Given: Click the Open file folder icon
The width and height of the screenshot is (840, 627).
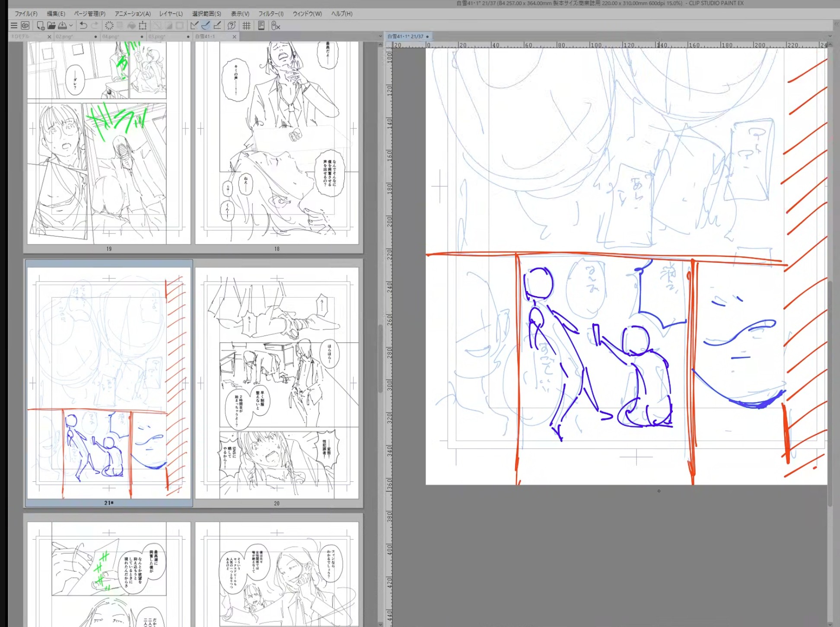Looking at the screenshot, I should (x=51, y=26).
